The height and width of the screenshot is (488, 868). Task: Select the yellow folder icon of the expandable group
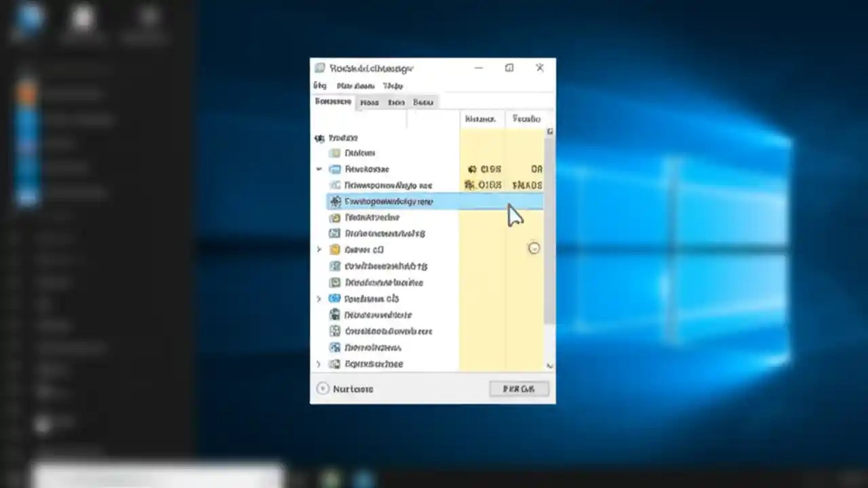[x=334, y=249]
